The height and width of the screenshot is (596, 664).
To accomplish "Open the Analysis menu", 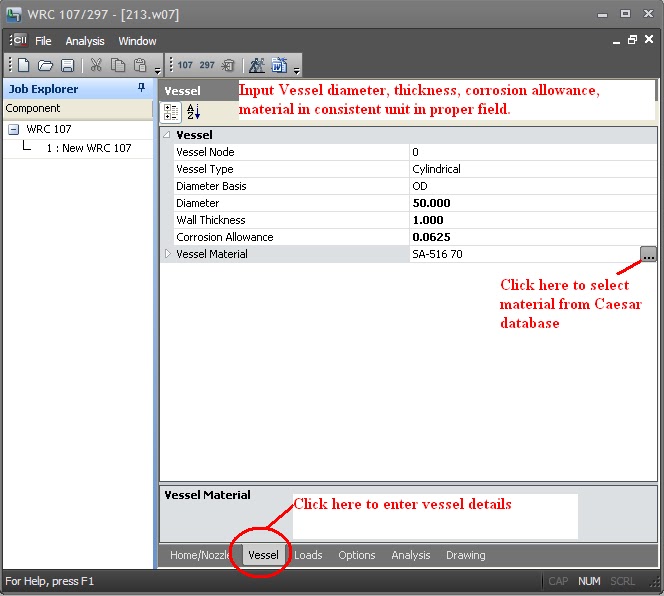I will (x=85, y=41).
